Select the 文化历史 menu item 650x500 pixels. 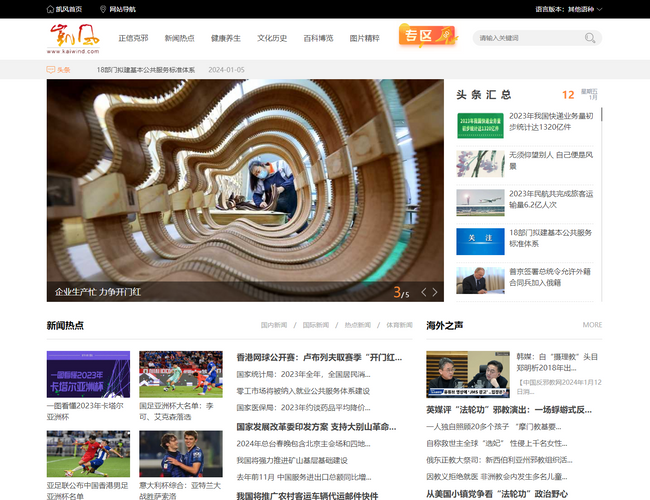(x=272, y=38)
